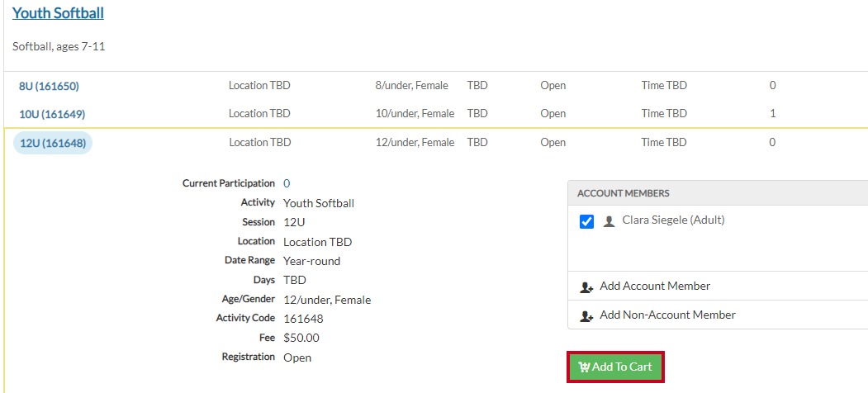
Task: Click Age/Gender value in details panel
Action: click(327, 300)
